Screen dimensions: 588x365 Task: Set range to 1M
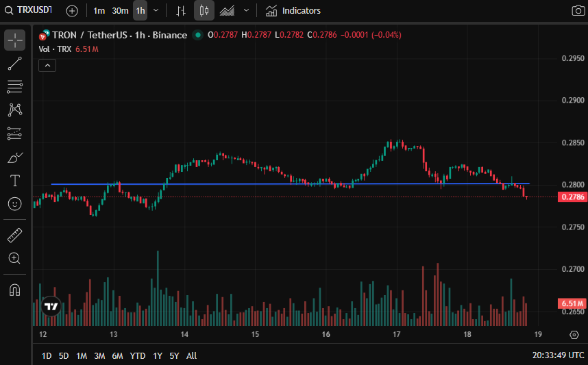(82, 355)
